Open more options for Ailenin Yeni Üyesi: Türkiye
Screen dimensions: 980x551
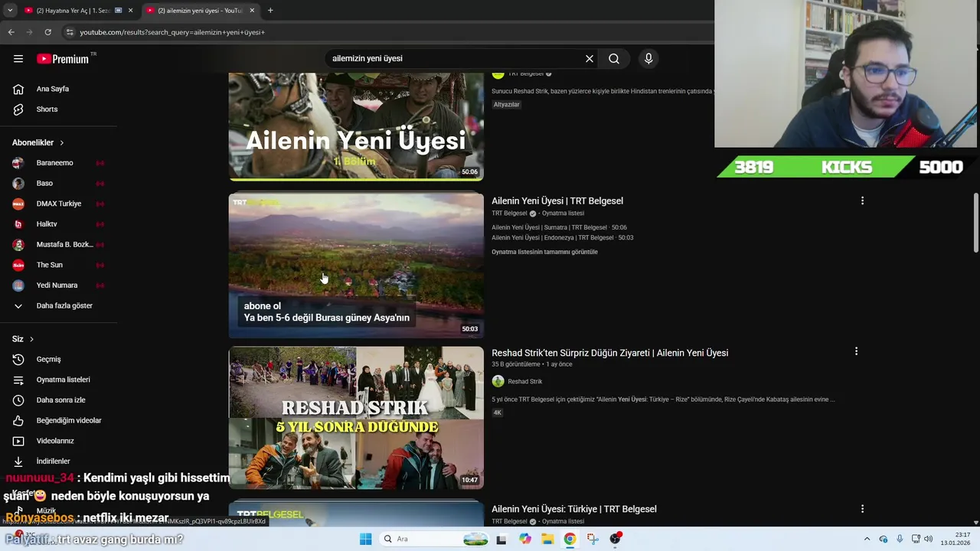point(862,509)
